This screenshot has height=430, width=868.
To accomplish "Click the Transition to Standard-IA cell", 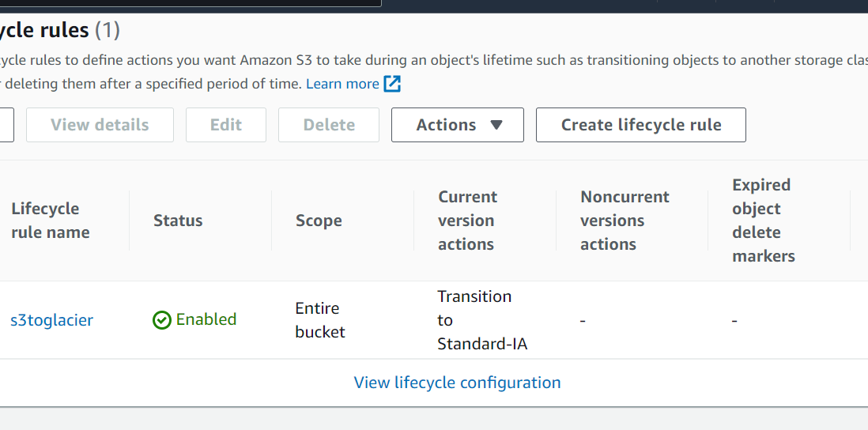I will (481, 320).
